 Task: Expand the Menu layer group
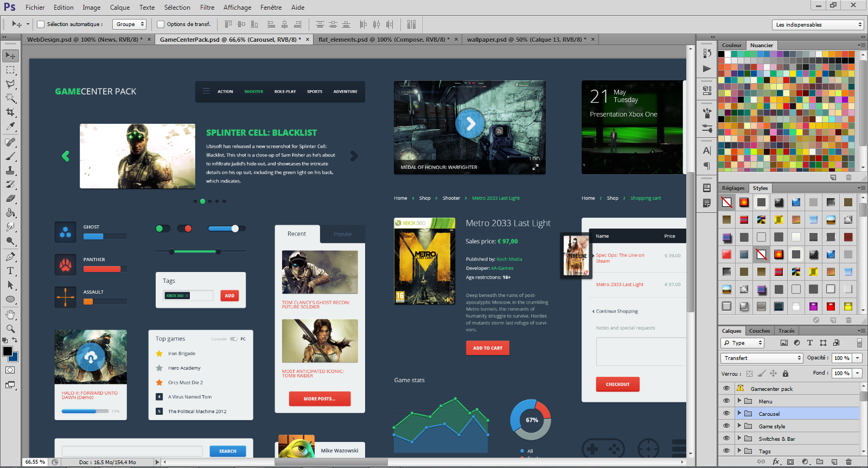coord(739,401)
